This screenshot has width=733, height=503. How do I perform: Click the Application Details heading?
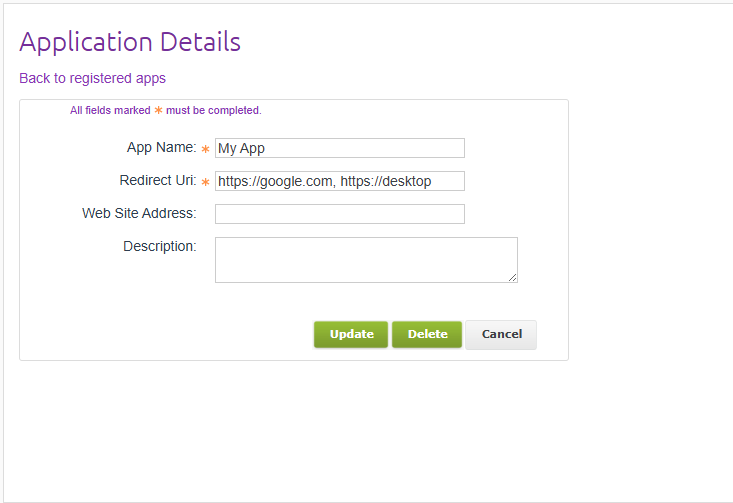(129, 42)
